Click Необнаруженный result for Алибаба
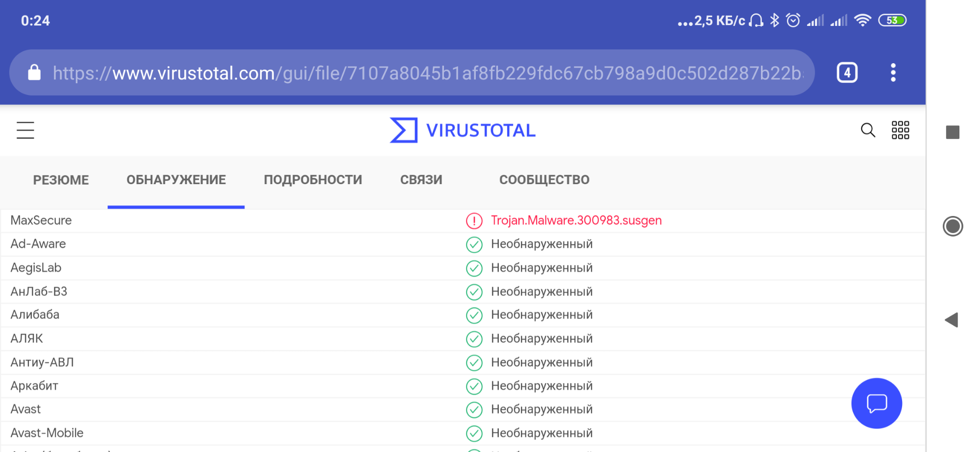 click(x=542, y=314)
